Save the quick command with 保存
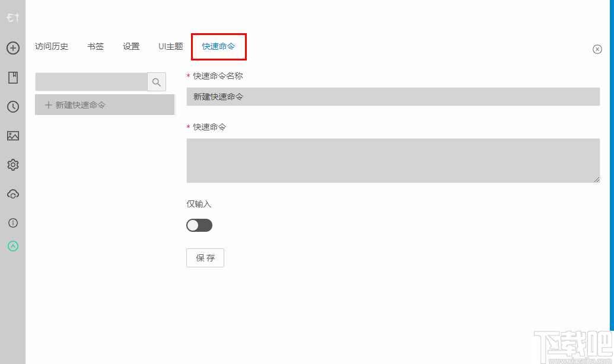 [205, 257]
